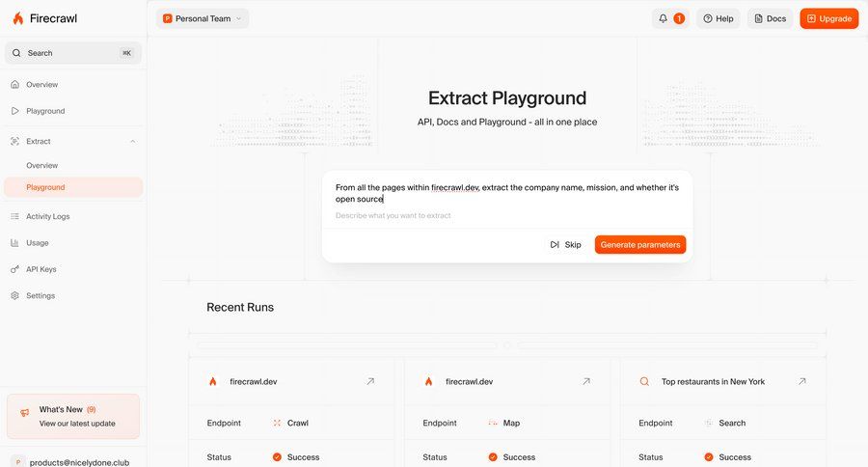Click the Generate parameters button
The image size is (868, 467).
[639, 245]
